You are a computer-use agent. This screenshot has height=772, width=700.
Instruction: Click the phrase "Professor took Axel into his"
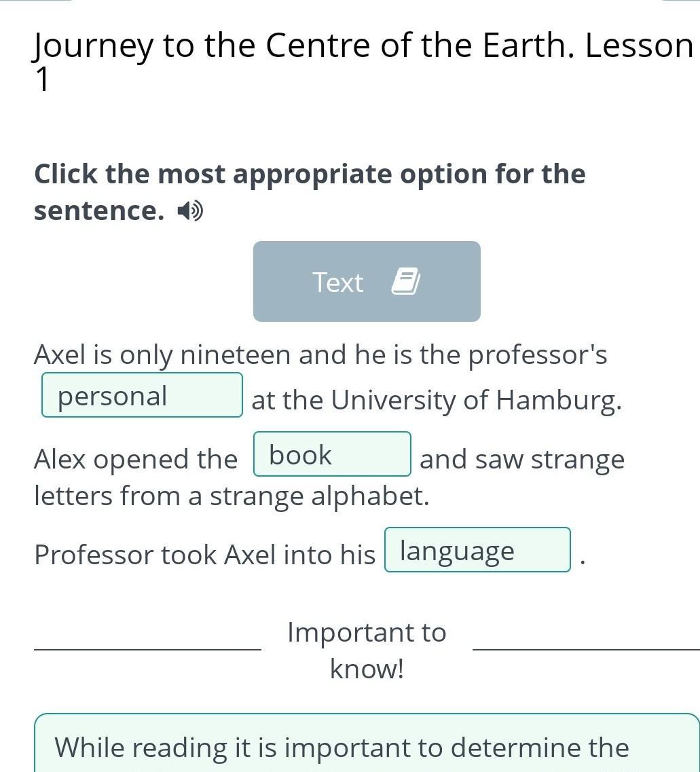pos(204,555)
